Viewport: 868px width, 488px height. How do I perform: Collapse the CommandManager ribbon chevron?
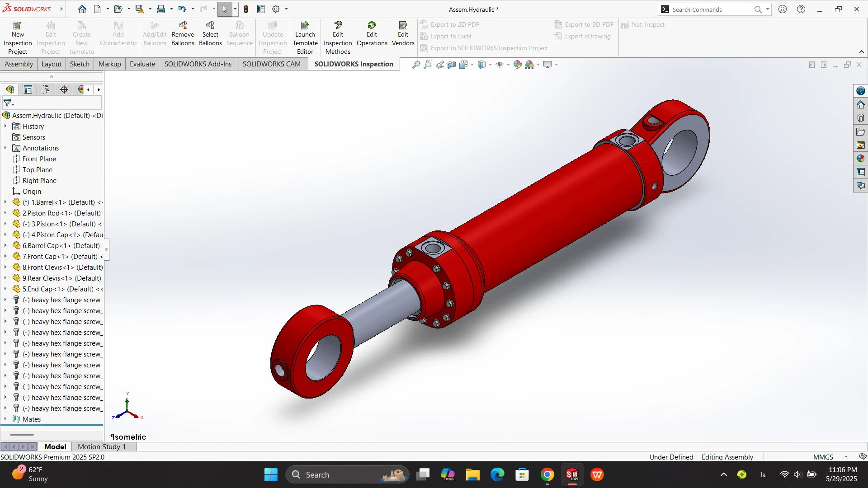click(x=862, y=52)
